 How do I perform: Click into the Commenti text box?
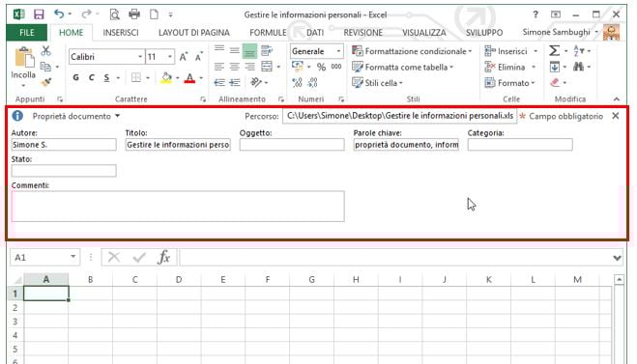point(178,207)
